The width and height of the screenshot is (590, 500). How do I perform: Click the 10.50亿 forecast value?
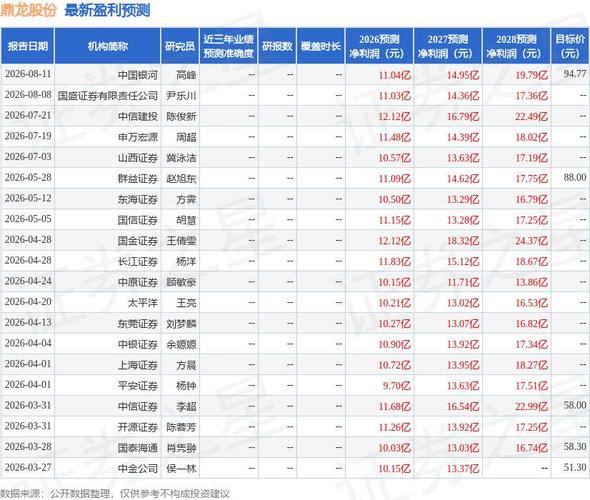[394, 199]
